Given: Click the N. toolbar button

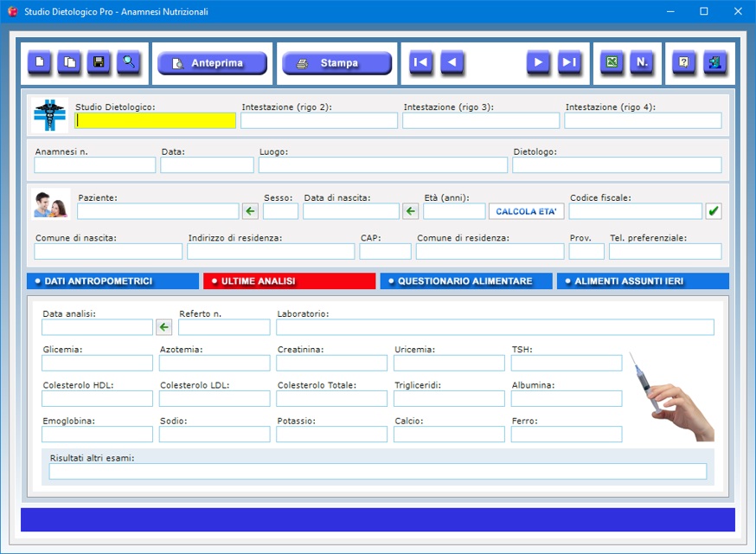Looking at the screenshot, I should pos(642,62).
